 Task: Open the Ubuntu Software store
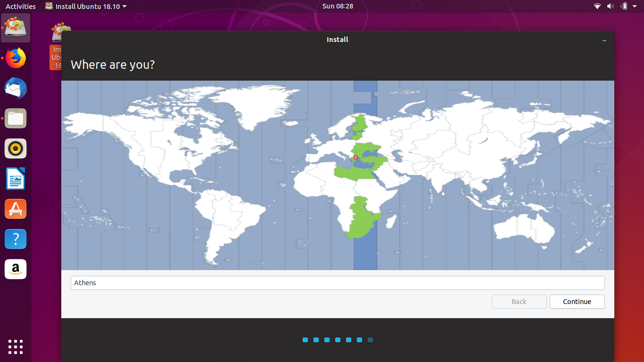pos(16,209)
